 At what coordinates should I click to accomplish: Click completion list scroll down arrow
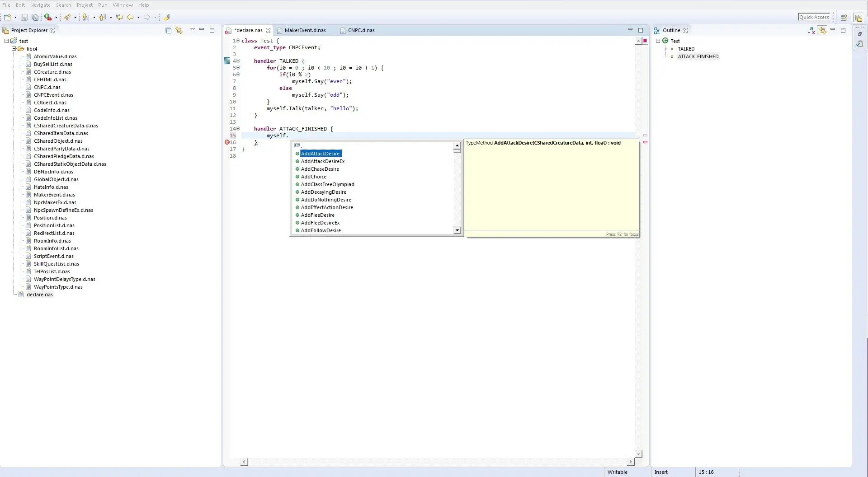[x=457, y=230]
